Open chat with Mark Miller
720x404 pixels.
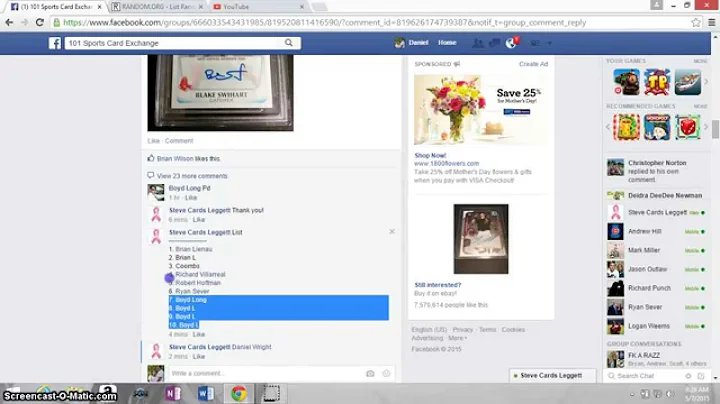click(x=657, y=250)
